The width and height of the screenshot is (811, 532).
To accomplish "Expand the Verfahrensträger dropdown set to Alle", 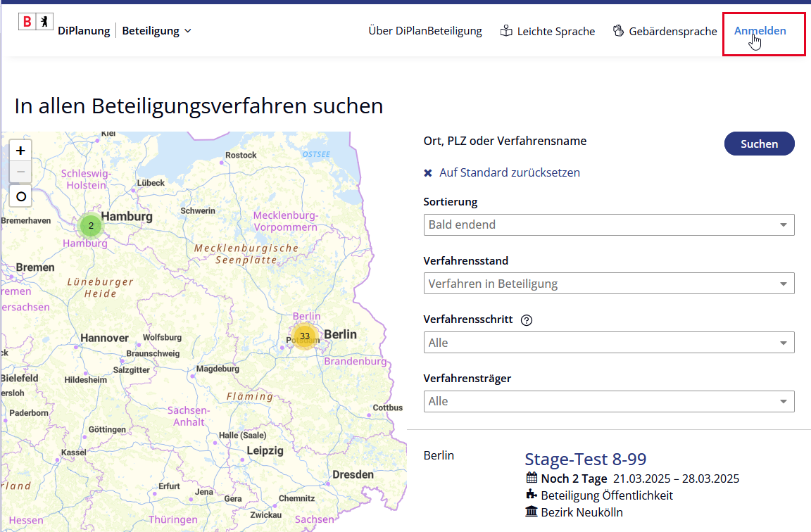I will coord(609,400).
